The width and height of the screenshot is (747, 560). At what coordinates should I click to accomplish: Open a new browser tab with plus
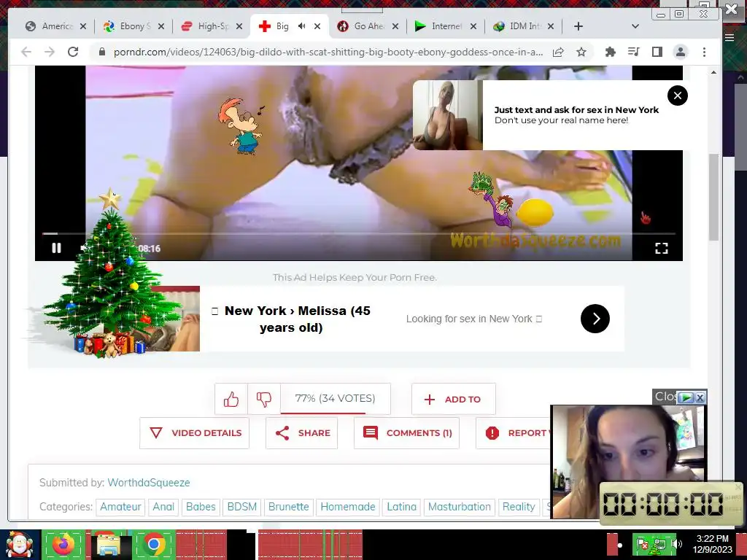tap(578, 26)
